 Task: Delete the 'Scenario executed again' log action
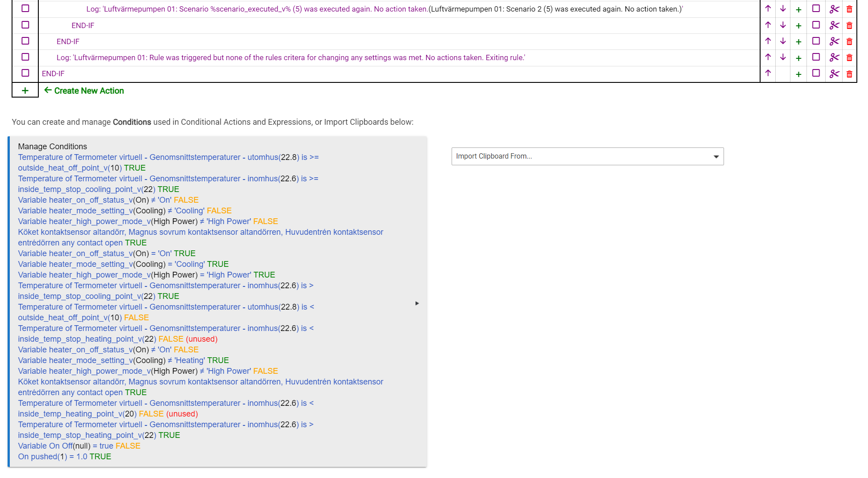coord(849,9)
